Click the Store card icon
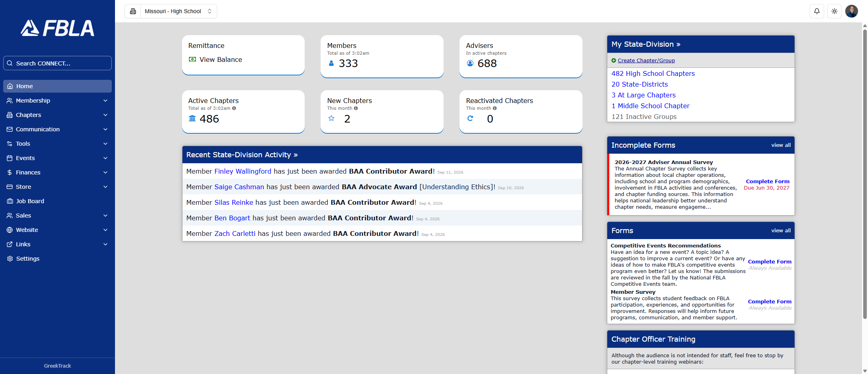Screen dimensions: 868x374 click(10, 187)
